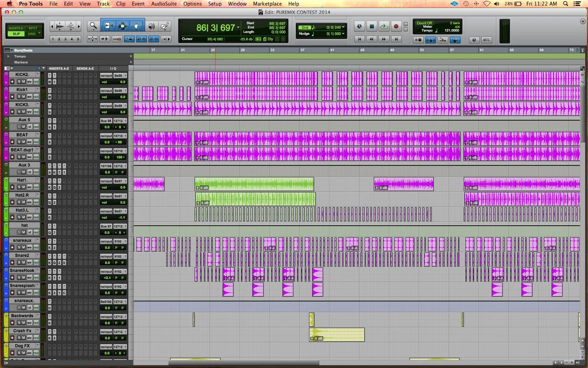The width and height of the screenshot is (588, 368).
Task: Recall zoom preset 5
Action: pos(78,39)
